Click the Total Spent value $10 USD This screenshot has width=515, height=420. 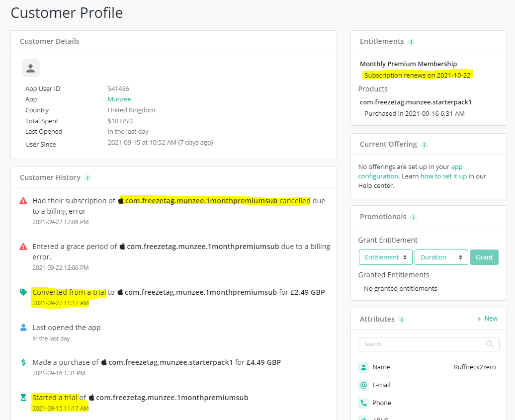tap(120, 121)
